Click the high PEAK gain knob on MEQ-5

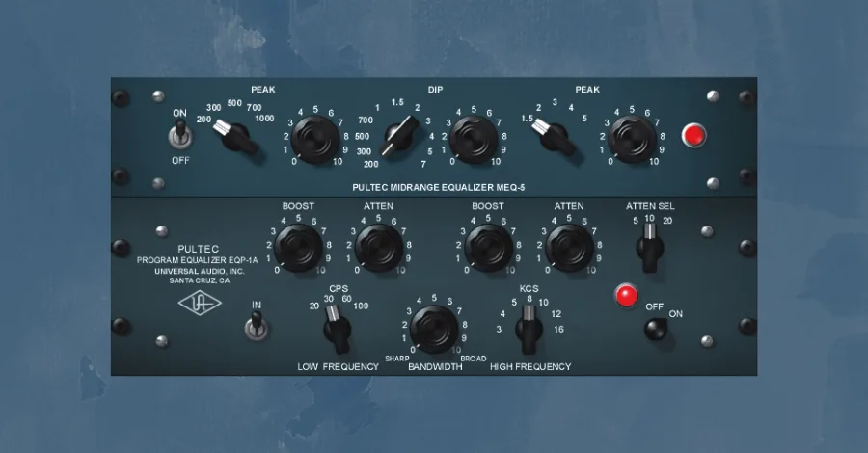(632, 138)
